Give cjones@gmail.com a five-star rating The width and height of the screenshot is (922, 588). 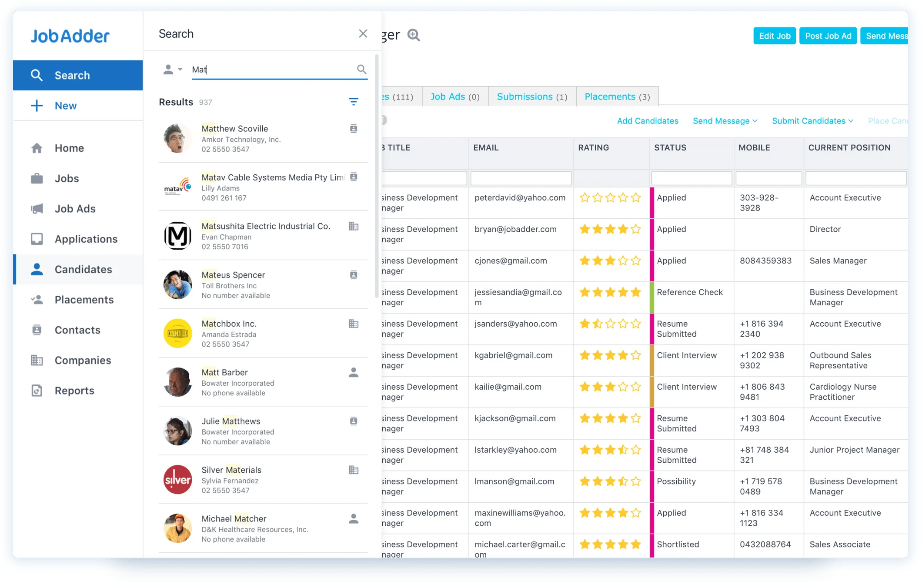click(x=635, y=261)
